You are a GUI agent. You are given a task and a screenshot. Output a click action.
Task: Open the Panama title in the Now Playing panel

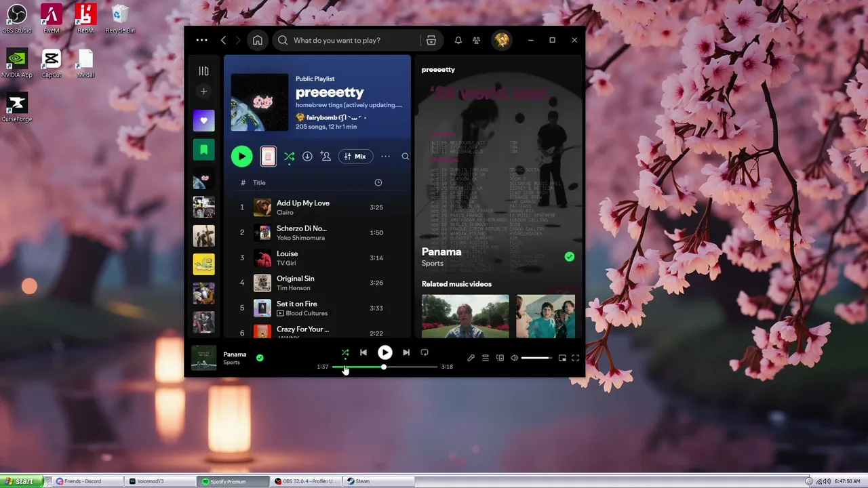click(x=441, y=251)
